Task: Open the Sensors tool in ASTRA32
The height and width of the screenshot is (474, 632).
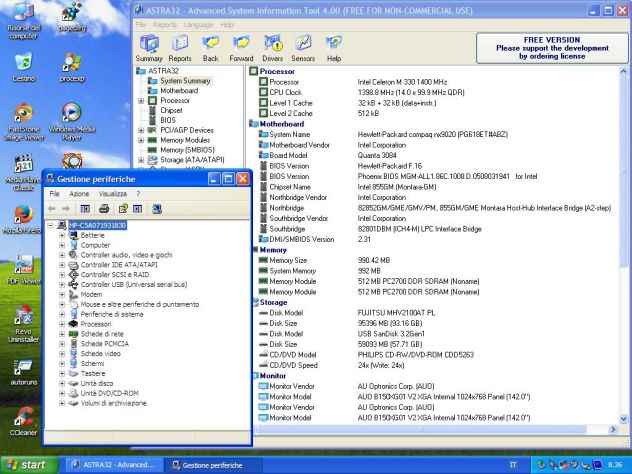Action: click(x=303, y=48)
